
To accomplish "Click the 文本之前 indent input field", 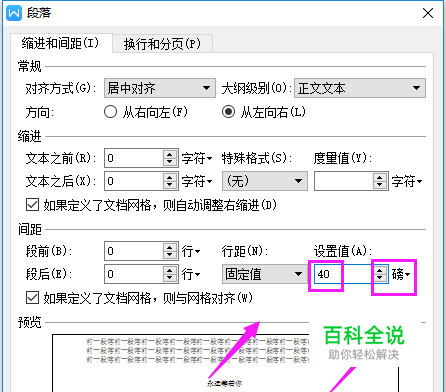I will 134,158.
